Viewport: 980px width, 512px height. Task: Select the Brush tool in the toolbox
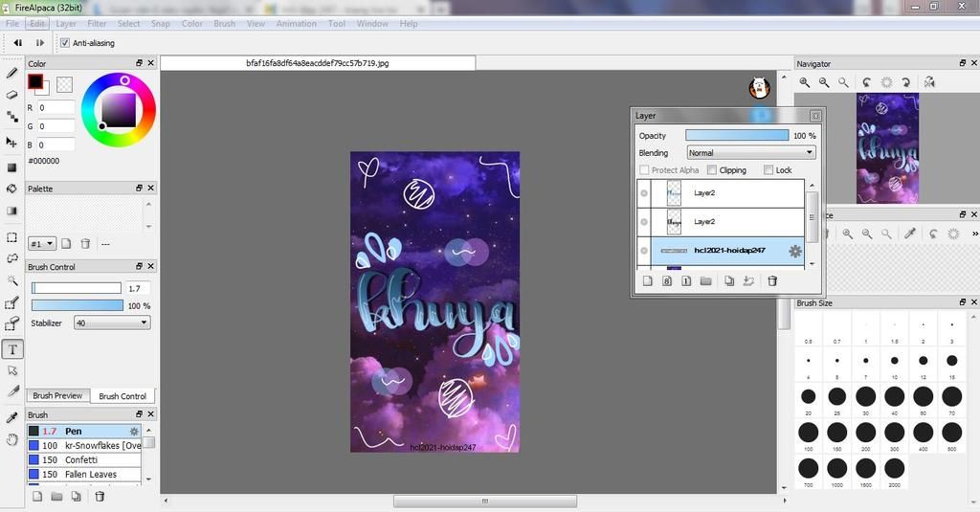[x=11, y=73]
